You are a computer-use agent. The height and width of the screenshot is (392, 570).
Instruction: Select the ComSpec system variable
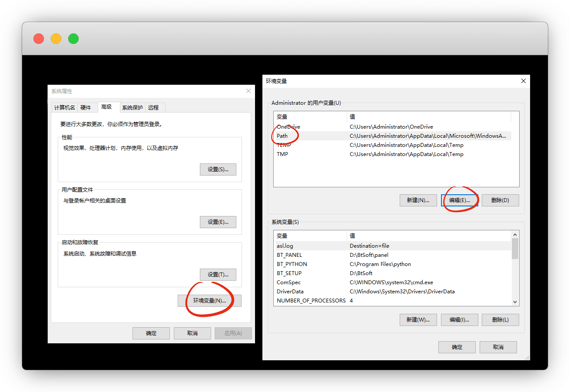coord(392,282)
